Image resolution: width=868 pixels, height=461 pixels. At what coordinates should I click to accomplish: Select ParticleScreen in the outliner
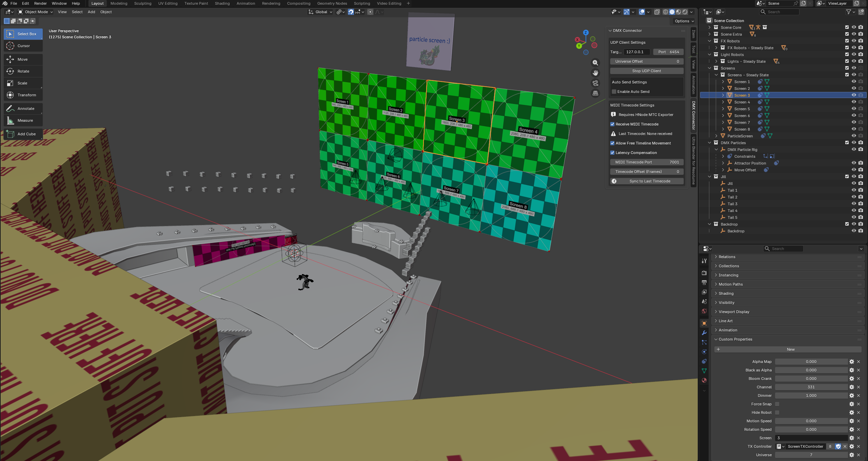coord(740,136)
